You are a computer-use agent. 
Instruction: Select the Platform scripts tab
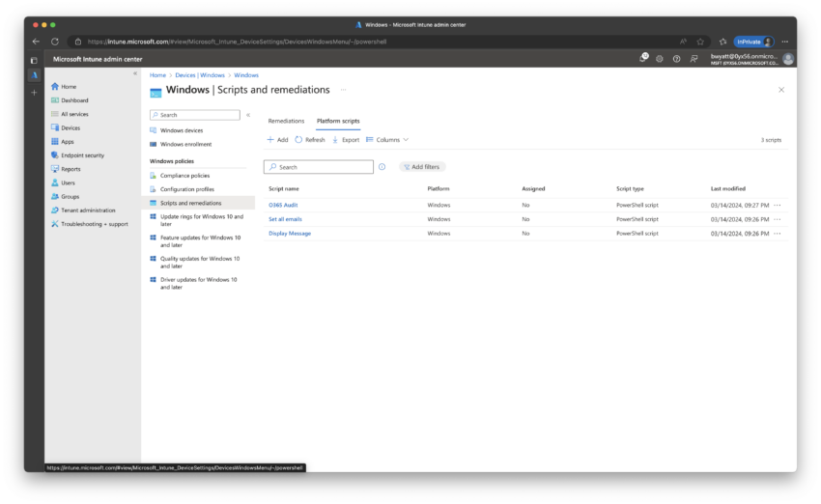338,121
